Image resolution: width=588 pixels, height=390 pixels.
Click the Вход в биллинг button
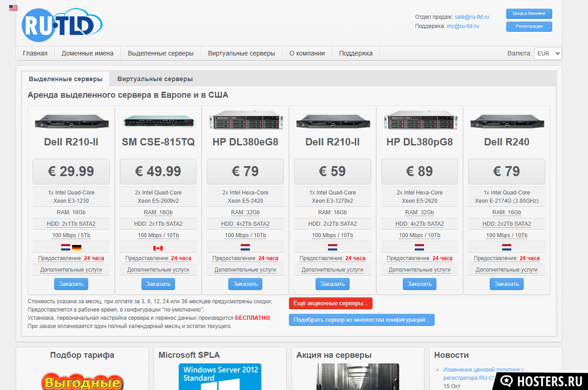tap(529, 14)
